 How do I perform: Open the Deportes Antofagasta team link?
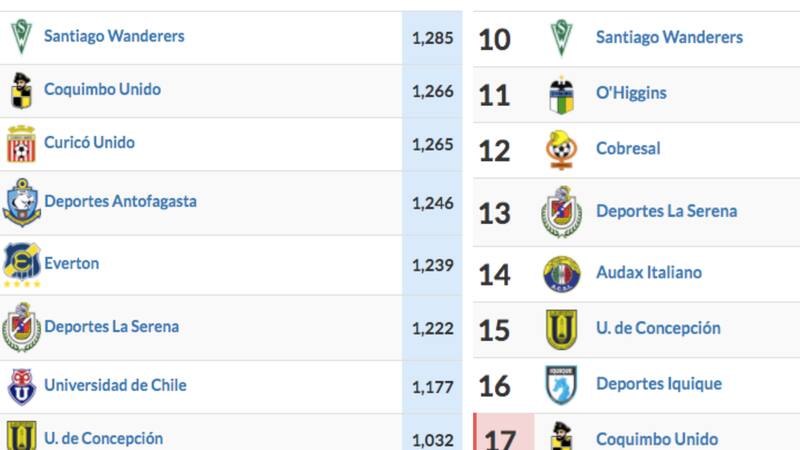120,202
